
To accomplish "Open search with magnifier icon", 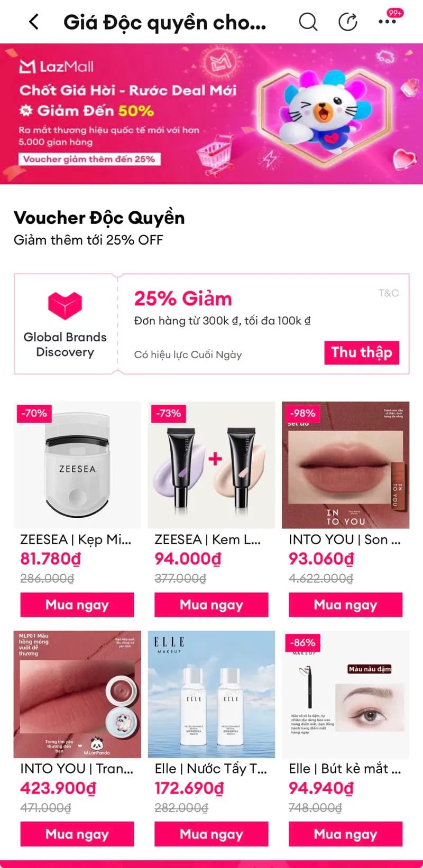I will pos(308,22).
